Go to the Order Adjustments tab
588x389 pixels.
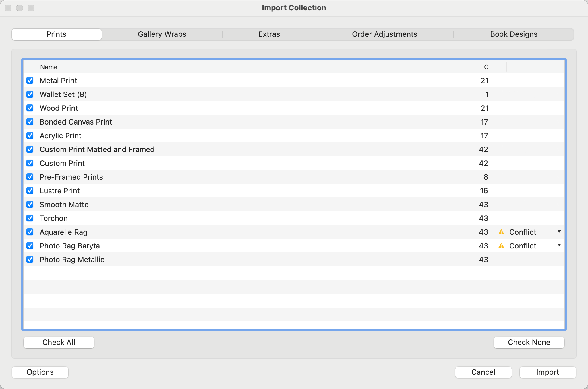coord(384,34)
